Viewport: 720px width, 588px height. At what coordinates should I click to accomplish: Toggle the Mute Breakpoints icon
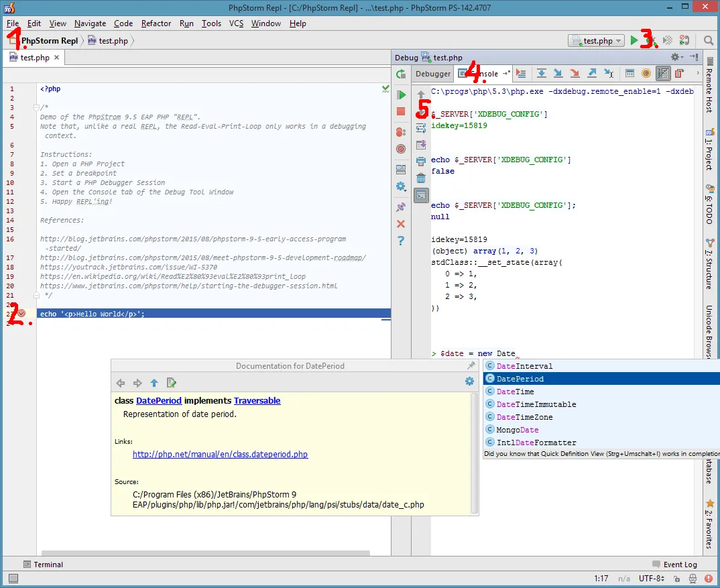[x=401, y=149]
